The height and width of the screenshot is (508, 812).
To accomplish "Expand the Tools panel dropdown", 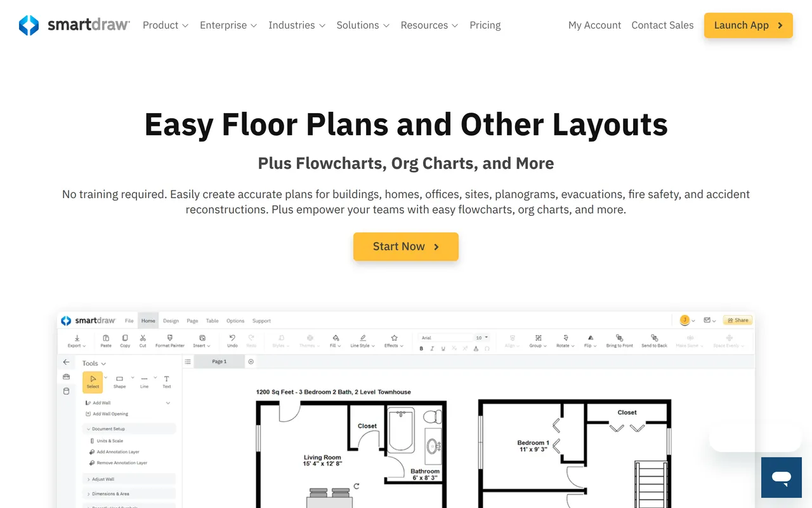I will point(94,363).
